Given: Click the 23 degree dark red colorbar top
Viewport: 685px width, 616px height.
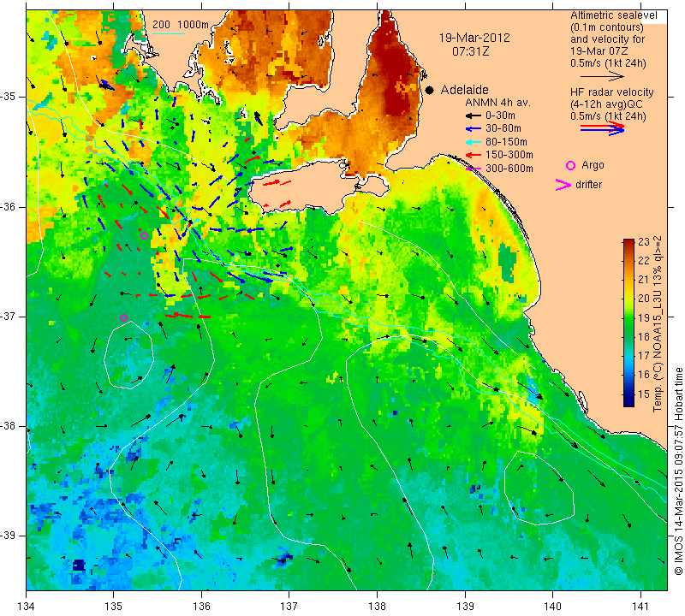Looking at the screenshot, I should (x=628, y=243).
